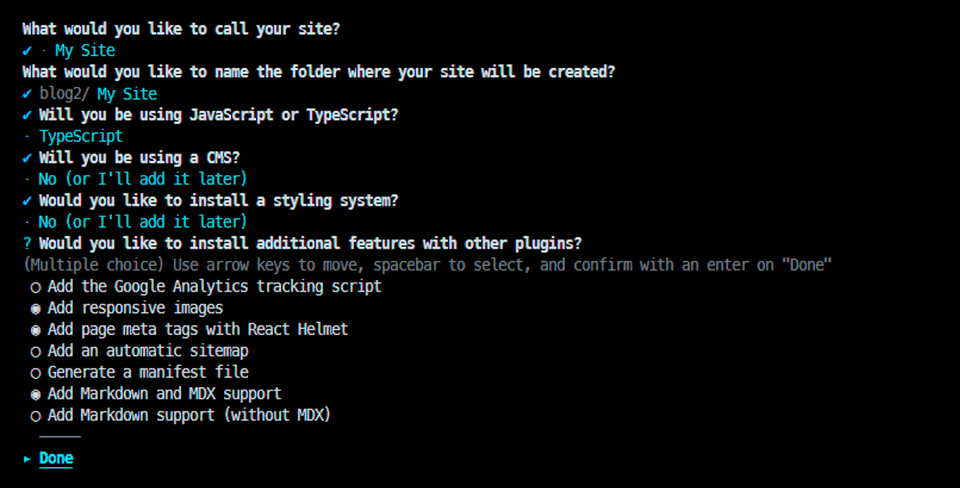Click the blog2/ folder path text
This screenshot has width=960, height=488.
pyautogui.click(x=64, y=94)
